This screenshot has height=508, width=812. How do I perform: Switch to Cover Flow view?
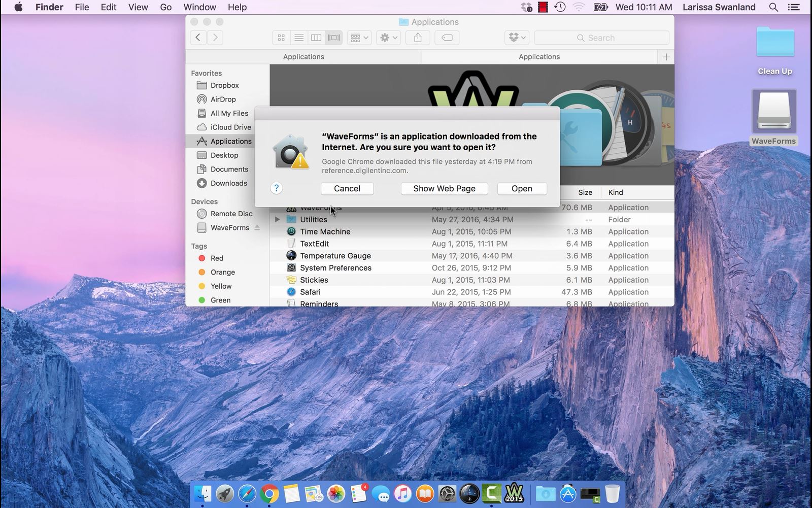334,38
